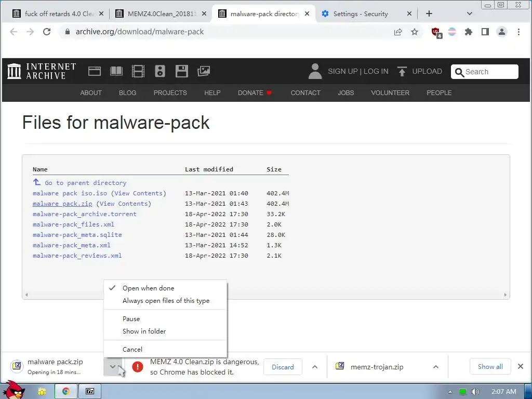
Task: Bookmark this page with the star icon
Action: coord(415,32)
